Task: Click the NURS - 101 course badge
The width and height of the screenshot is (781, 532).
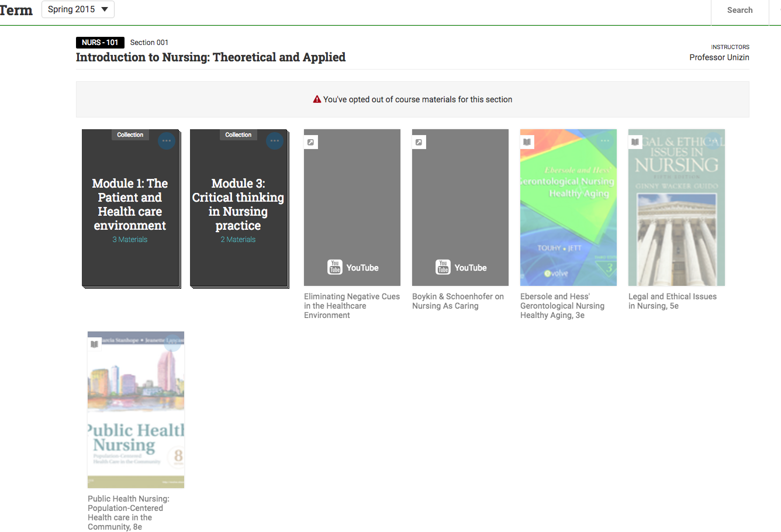Action: [x=100, y=43]
